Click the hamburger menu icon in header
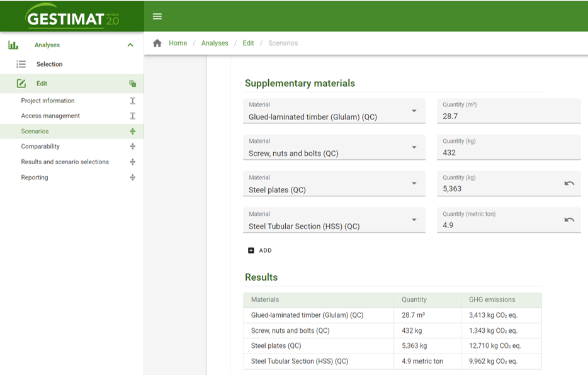Screen dimensions: 588x375 tap(157, 16)
